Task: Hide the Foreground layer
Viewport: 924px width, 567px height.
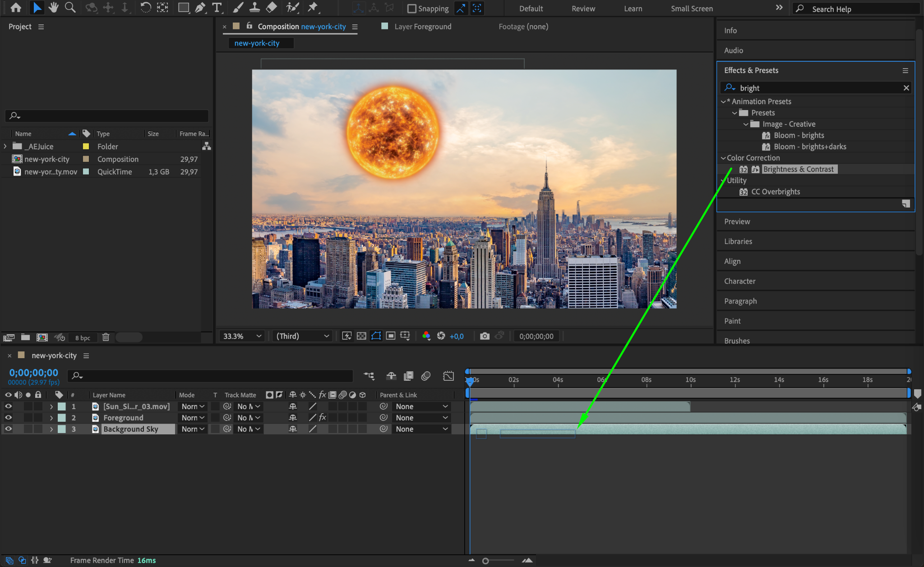Action: [8, 418]
